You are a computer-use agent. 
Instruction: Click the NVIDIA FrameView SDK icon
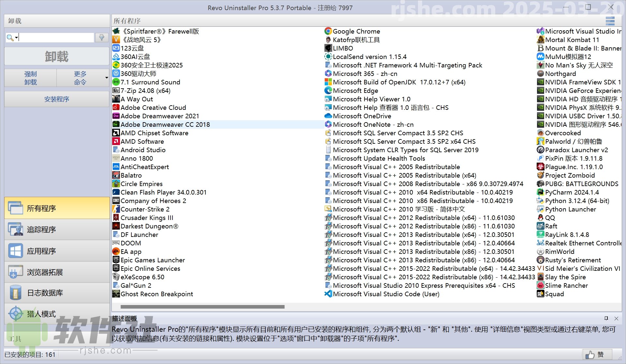pos(540,82)
